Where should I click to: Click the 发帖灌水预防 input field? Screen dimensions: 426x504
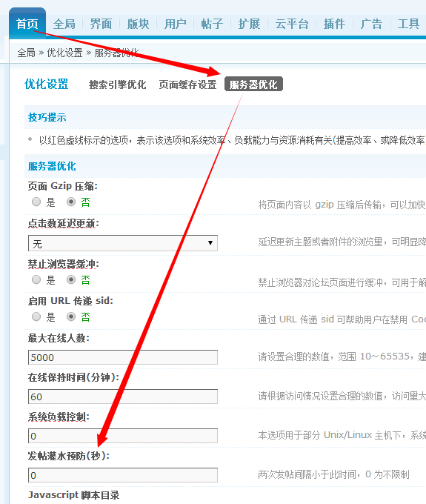[x=123, y=475]
